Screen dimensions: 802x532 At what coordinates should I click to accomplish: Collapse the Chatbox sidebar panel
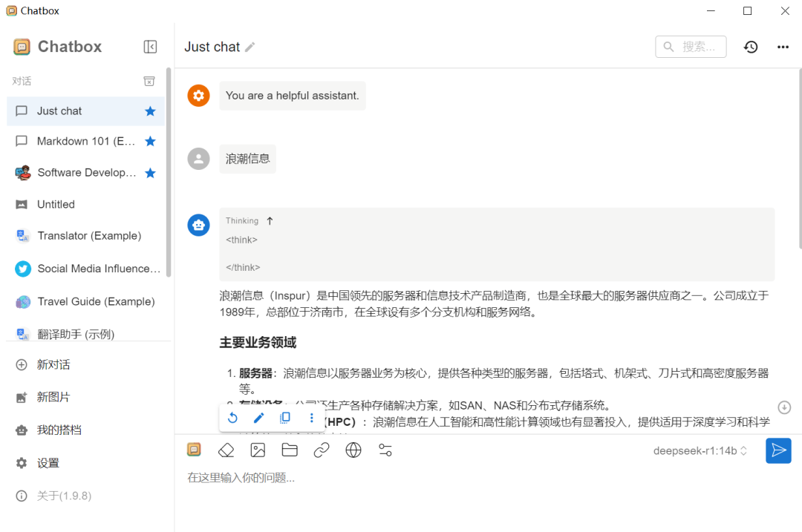(150, 47)
